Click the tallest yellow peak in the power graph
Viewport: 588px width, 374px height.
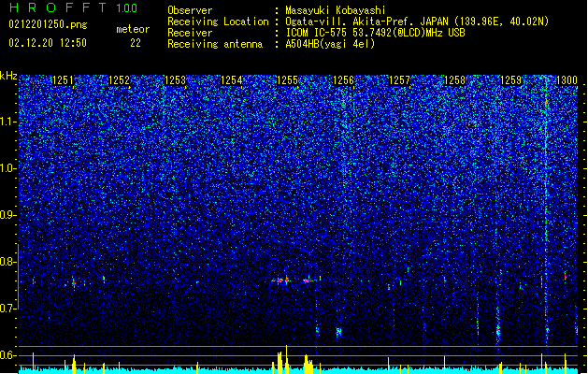pos(286,359)
